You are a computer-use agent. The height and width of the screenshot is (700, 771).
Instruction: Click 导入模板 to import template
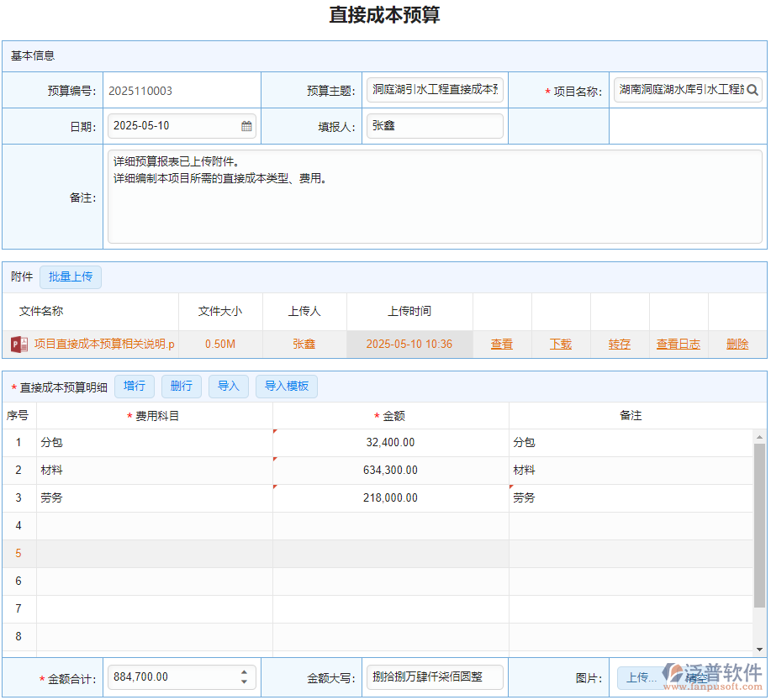[285, 386]
